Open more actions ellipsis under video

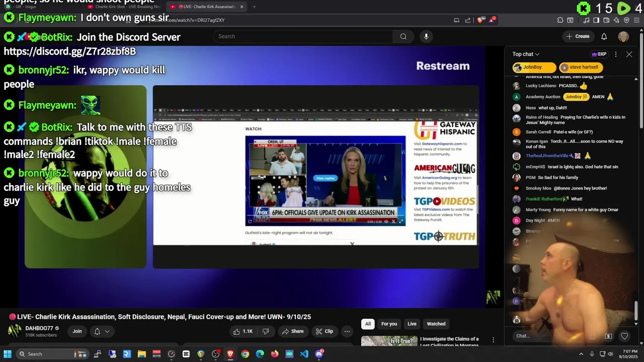[347, 331]
